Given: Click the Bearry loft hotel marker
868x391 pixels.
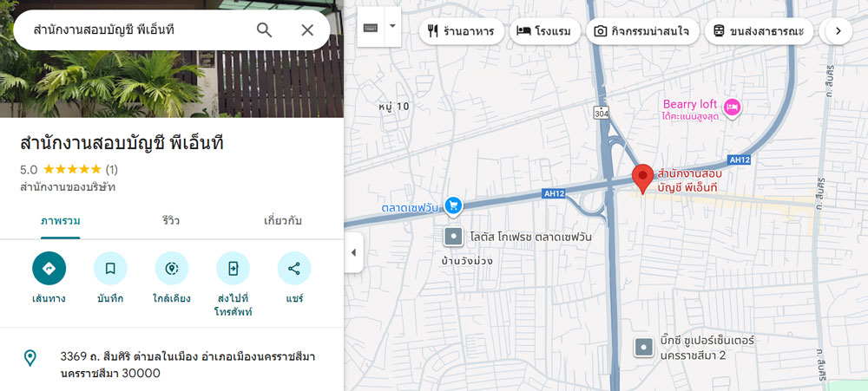Looking at the screenshot, I should click(733, 106).
